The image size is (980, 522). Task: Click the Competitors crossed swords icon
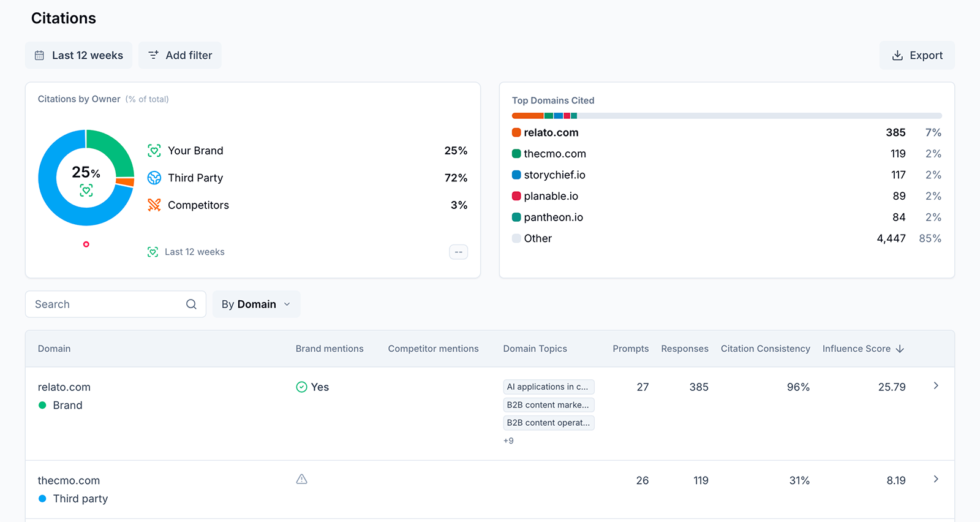[x=154, y=205]
